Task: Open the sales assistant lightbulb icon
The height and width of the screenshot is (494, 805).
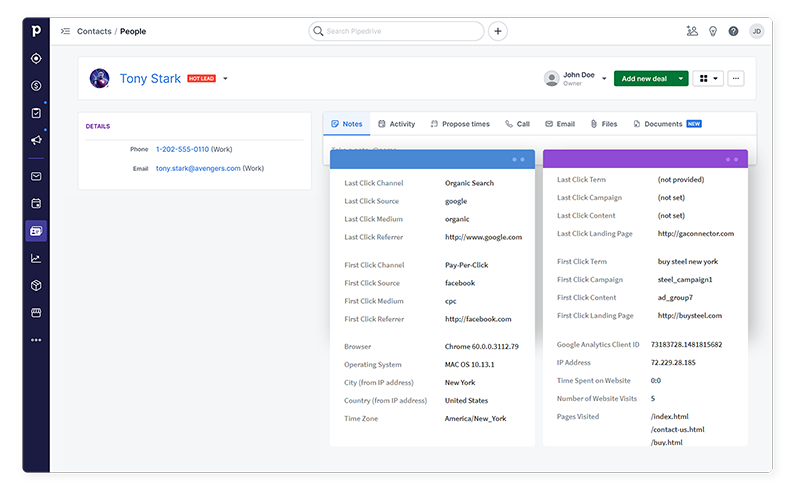Action: coord(713,31)
